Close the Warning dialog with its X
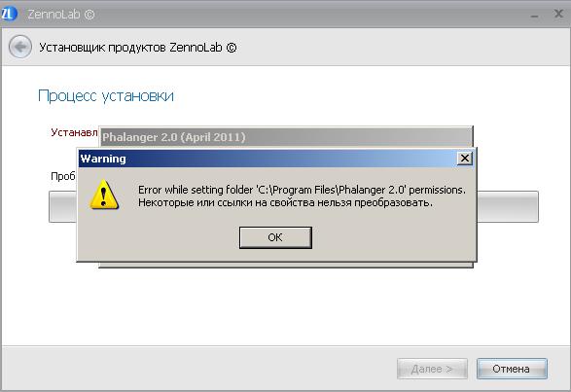 click(x=465, y=159)
